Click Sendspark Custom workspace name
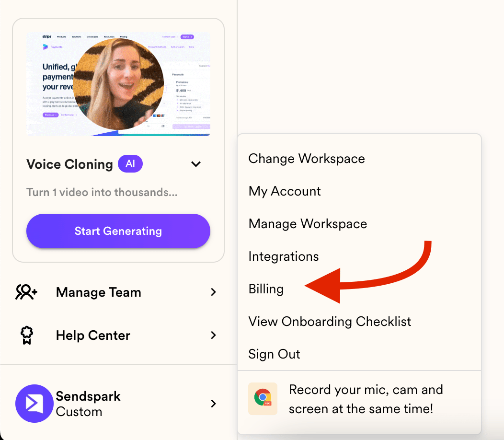Screen dimensions: 504x440 (x=88, y=404)
